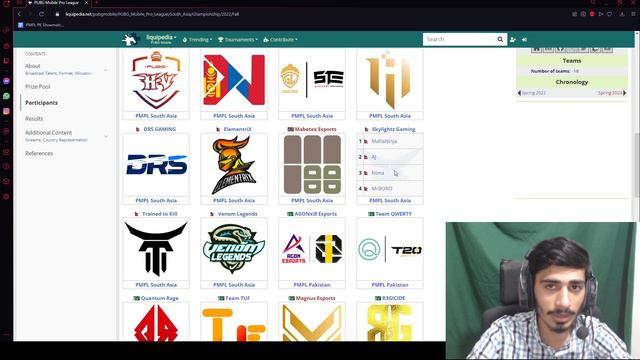This screenshot has height=360, width=640.
Task: Click the heart bookmark icon in toolbar
Action: click(609, 14)
